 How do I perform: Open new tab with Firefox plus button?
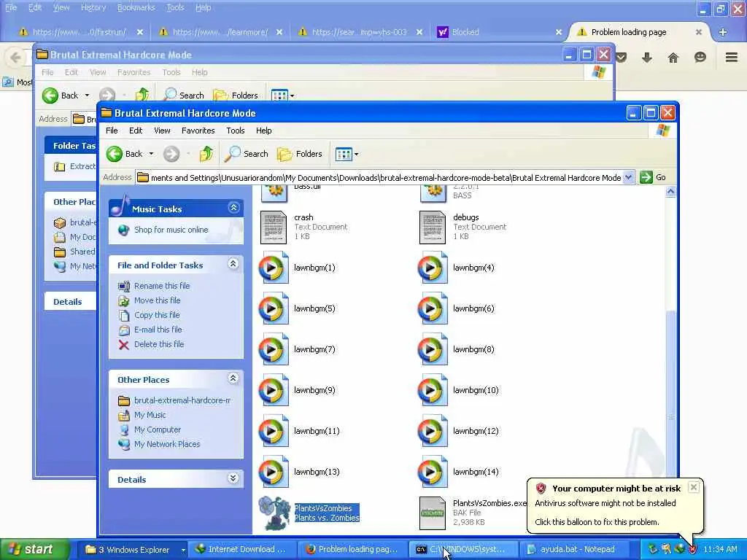(723, 32)
